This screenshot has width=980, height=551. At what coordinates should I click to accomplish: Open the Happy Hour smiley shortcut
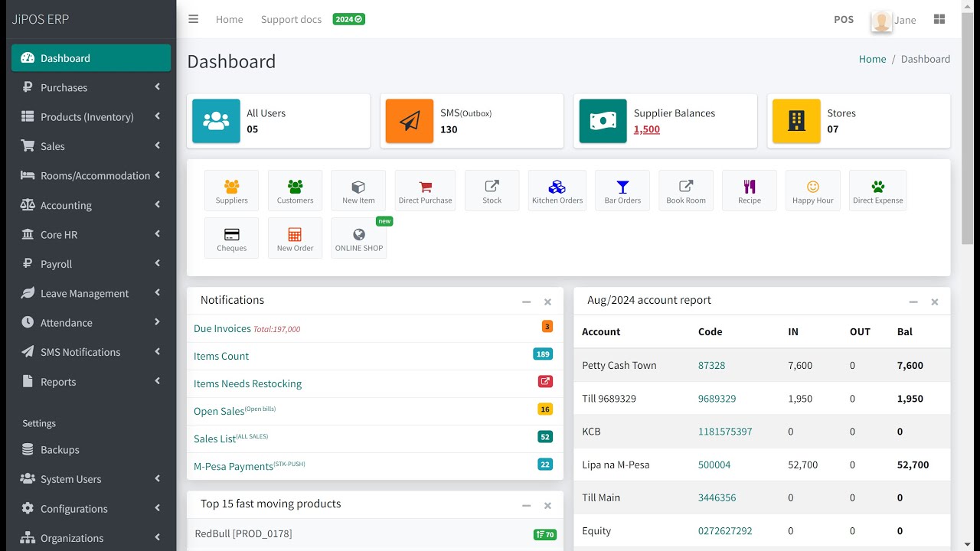(x=813, y=191)
